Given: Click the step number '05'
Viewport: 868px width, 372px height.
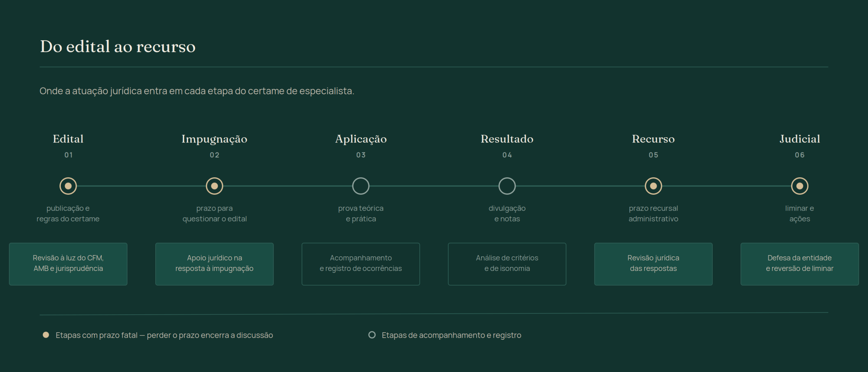Looking at the screenshot, I should tap(653, 155).
